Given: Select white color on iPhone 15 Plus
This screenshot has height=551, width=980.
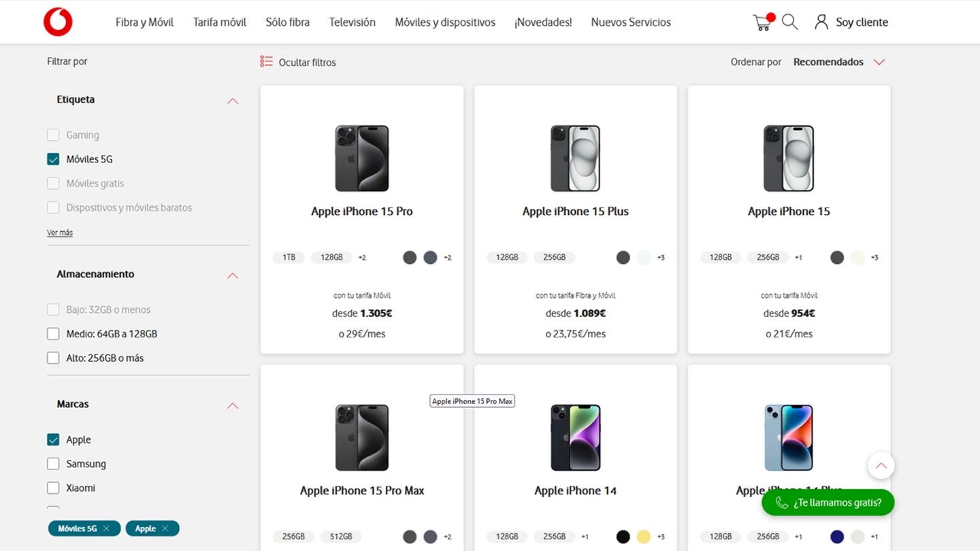Looking at the screenshot, I should pos(644,257).
